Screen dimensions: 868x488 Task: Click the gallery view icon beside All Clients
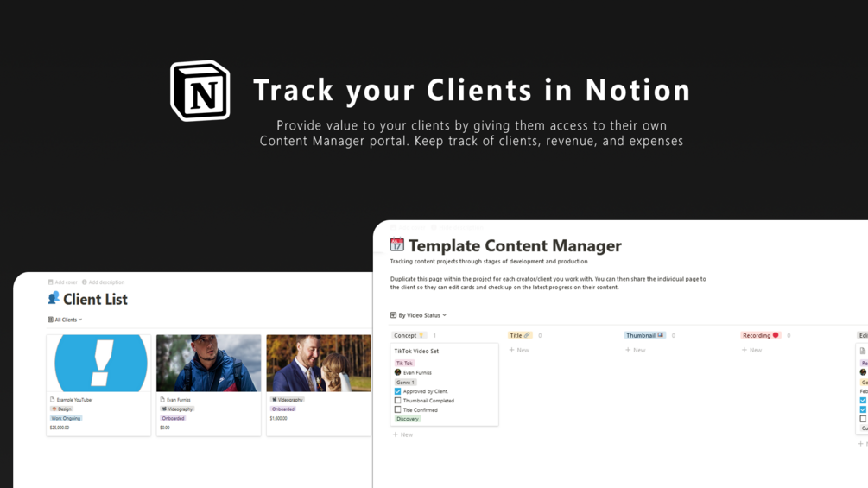(x=50, y=320)
